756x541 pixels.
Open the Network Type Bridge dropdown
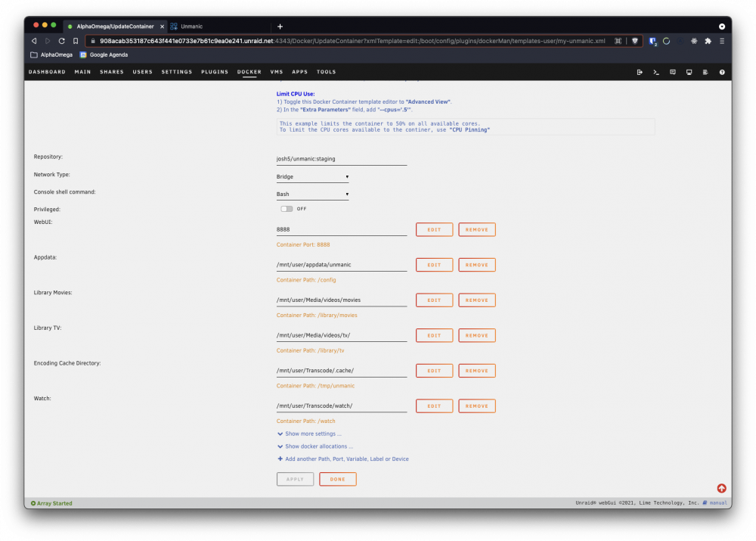(312, 176)
